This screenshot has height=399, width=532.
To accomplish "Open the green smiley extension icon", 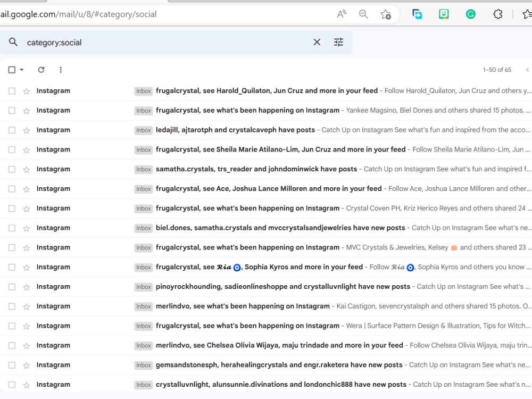I will click(444, 14).
